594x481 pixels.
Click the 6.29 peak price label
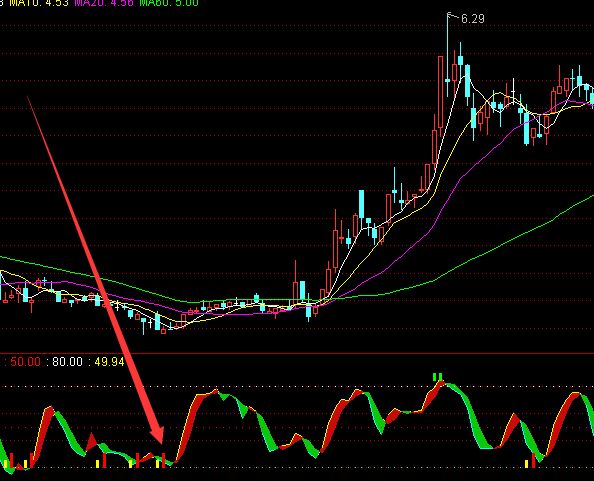tap(472, 19)
